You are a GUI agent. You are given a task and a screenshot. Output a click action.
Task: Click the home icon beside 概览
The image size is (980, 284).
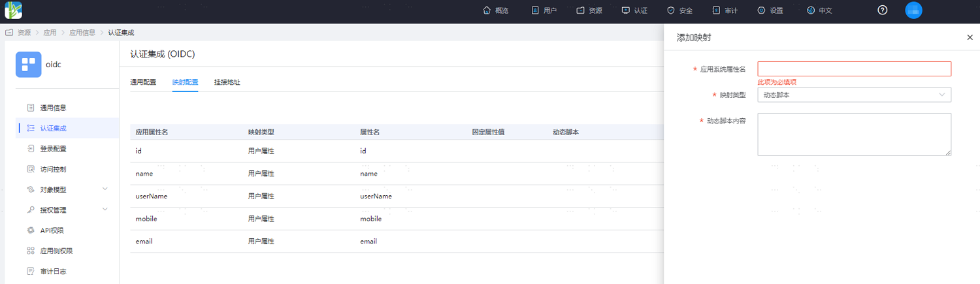pyautogui.click(x=486, y=10)
